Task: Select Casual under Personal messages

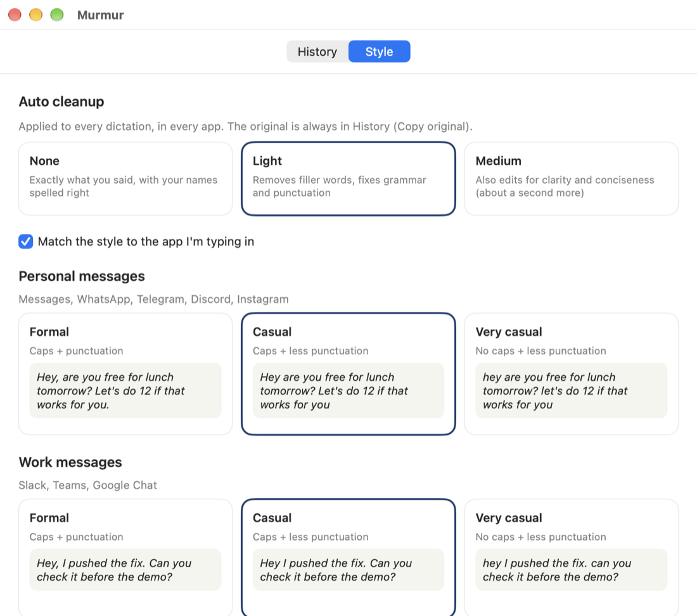Action: point(348,374)
